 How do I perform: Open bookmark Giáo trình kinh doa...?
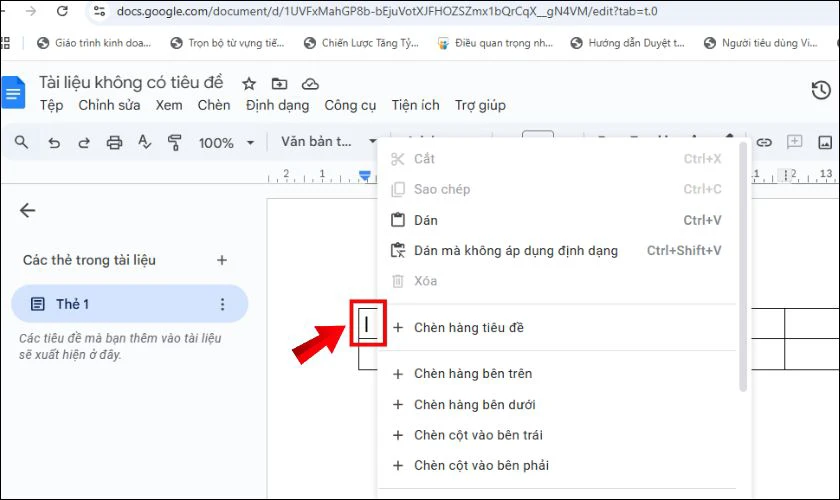[x=94, y=43]
